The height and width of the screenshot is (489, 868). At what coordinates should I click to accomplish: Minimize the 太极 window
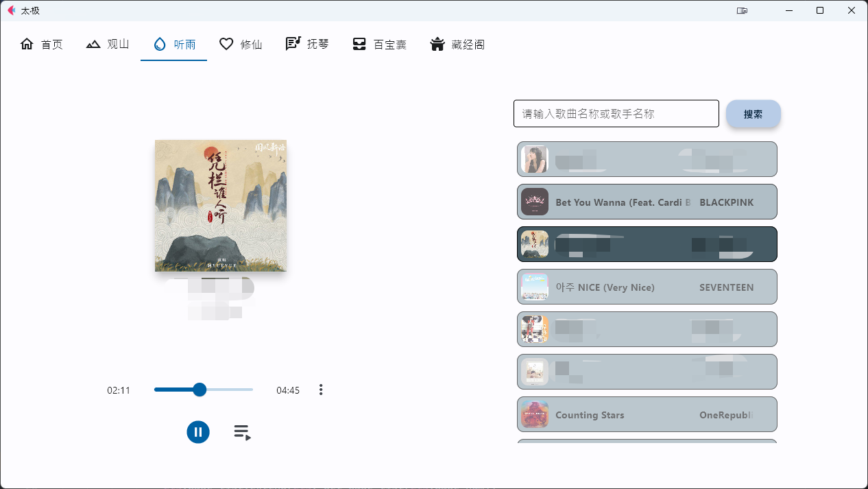tap(788, 10)
